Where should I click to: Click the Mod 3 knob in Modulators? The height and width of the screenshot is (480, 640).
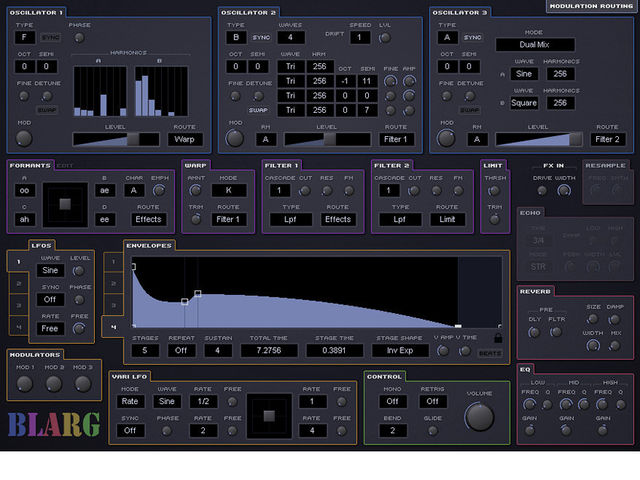point(82,384)
